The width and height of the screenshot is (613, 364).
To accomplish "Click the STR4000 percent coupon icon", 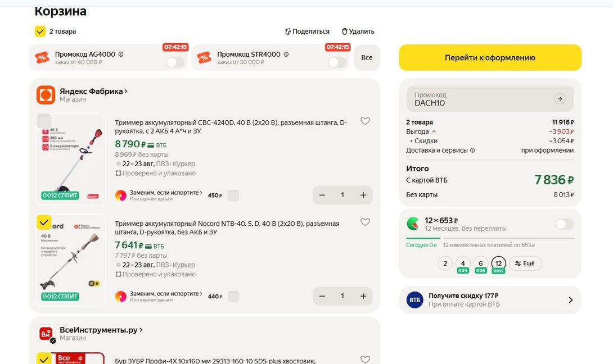I will click(205, 58).
